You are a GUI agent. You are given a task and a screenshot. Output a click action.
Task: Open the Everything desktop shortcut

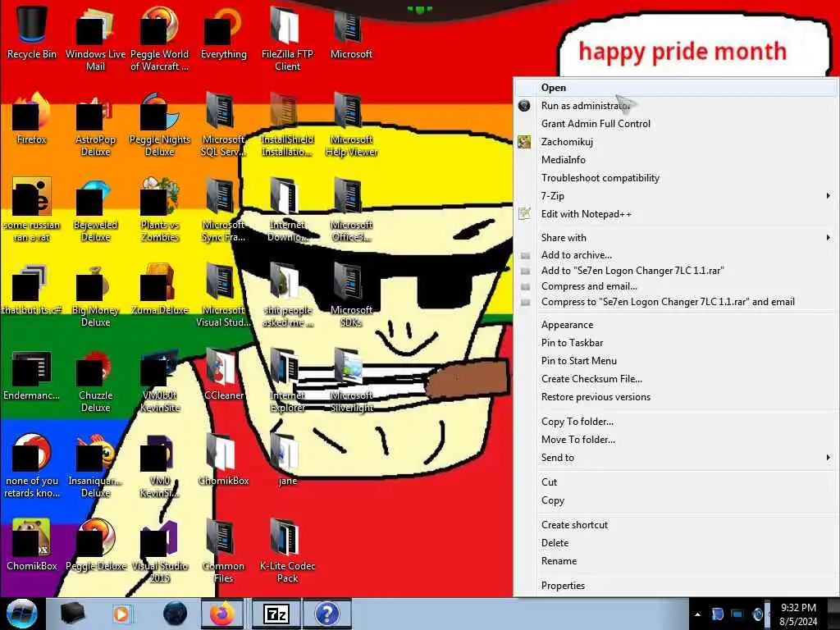click(223, 32)
